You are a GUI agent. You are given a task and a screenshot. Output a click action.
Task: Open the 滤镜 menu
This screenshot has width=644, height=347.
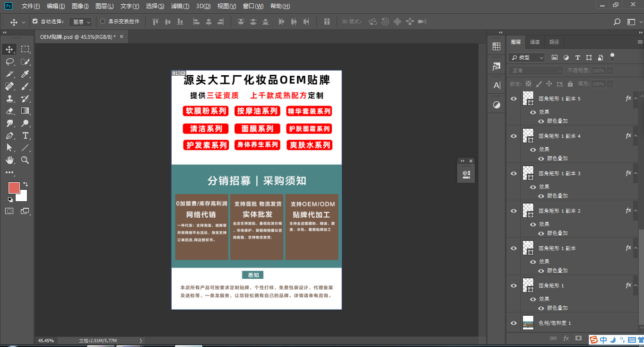point(180,6)
